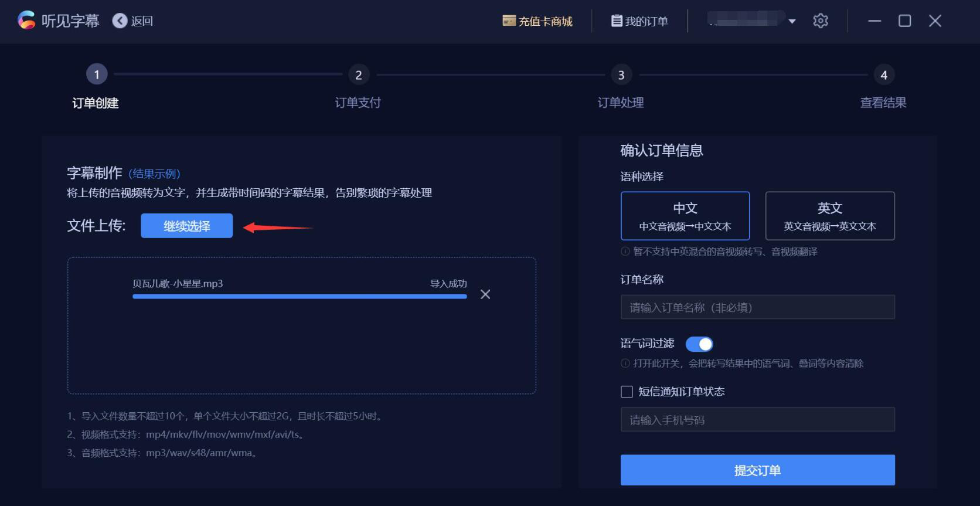Select 英文 language option
This screenshot has height=506, width=980.
click(x=830, y=216)
